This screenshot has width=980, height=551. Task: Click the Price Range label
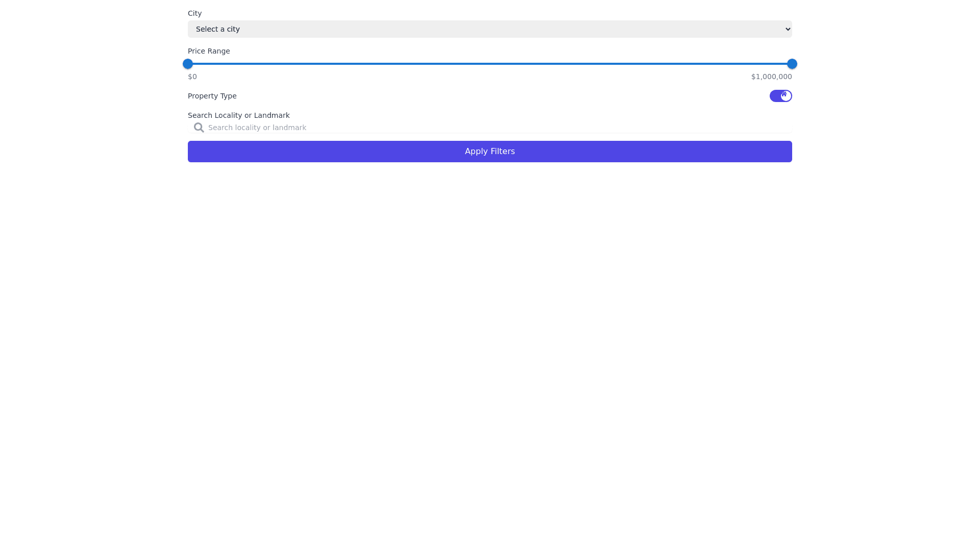(209, 51)
